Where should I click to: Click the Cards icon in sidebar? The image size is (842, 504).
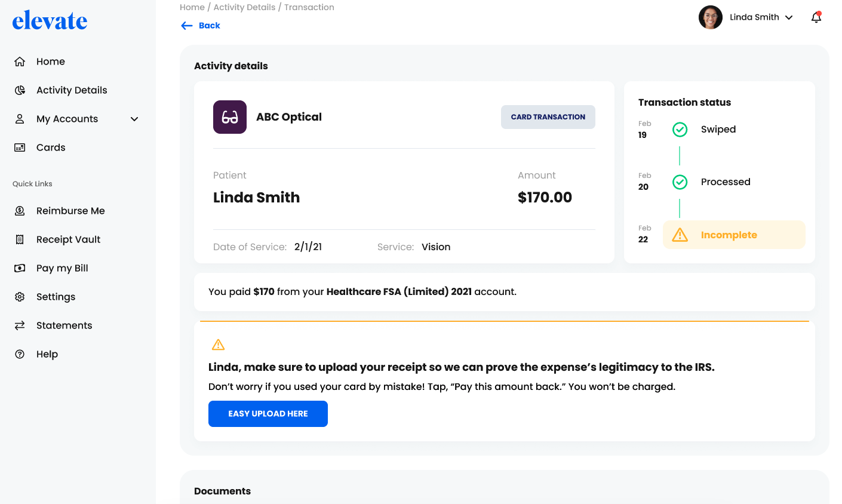[20, 147]
